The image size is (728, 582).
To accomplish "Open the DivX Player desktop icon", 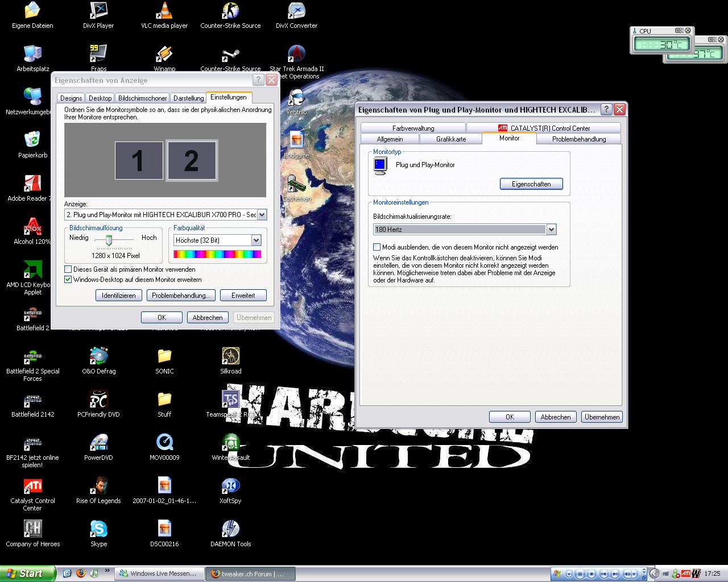I will click(x=98, y=11).
